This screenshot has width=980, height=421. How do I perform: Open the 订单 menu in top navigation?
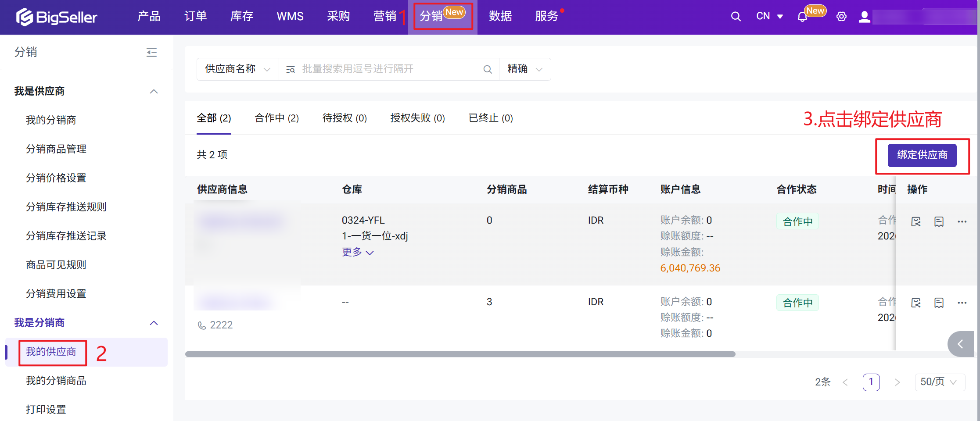[195, 17]
